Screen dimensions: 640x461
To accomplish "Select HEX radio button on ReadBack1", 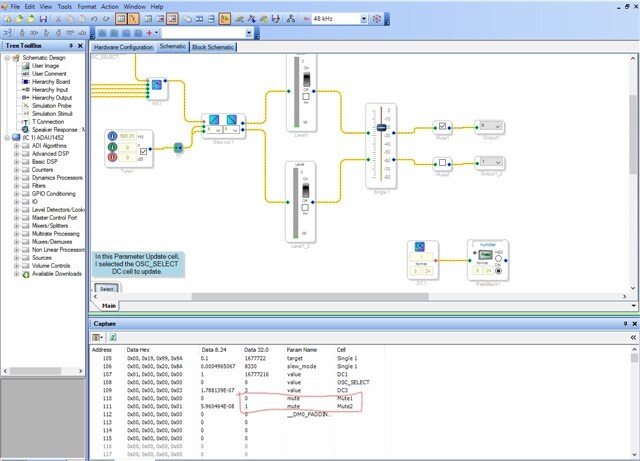I will click(x=498, y=258).
